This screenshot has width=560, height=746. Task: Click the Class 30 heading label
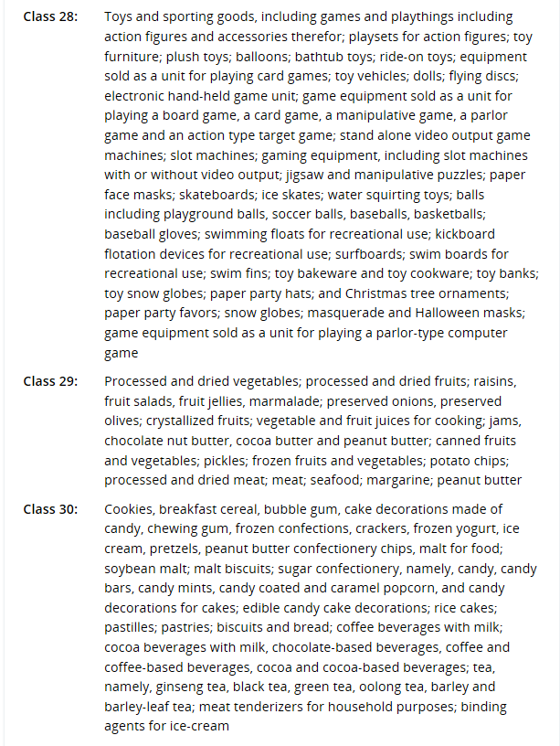coord(50,509)
